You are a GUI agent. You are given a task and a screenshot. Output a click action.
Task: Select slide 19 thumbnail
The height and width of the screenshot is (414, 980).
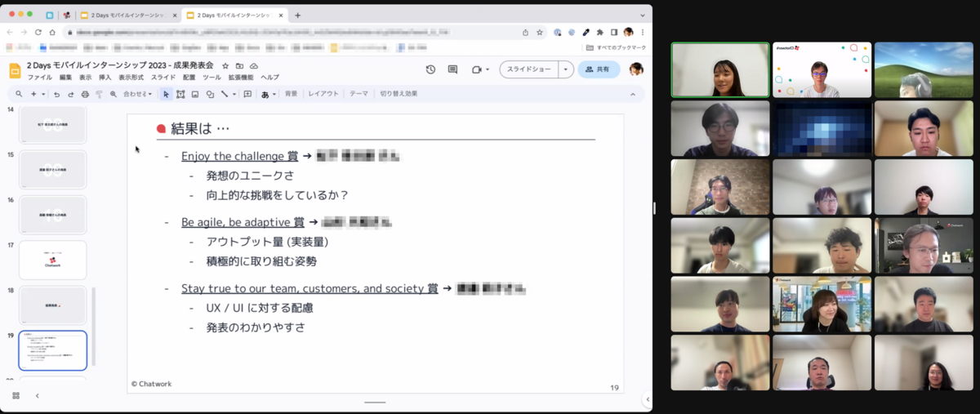(x=52, y=350)
